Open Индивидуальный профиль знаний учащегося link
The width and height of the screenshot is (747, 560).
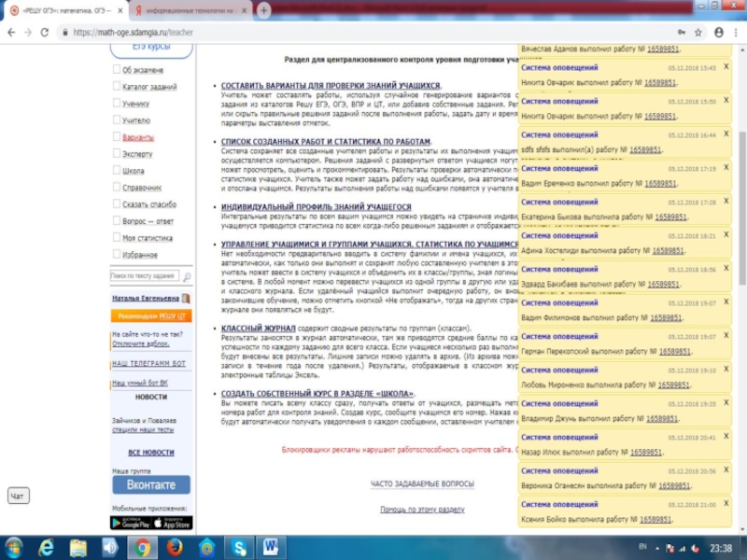(x=316, y=207)
